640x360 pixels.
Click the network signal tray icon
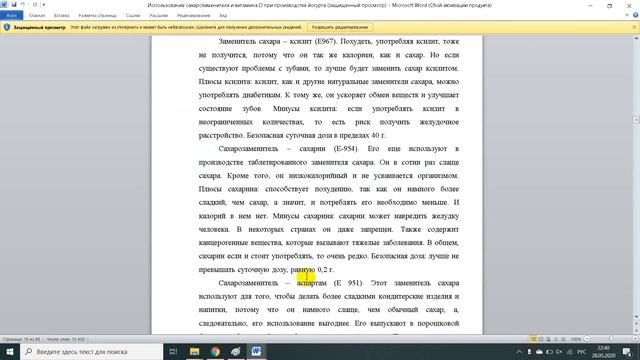pyautogui.click(x=569, y=351)
